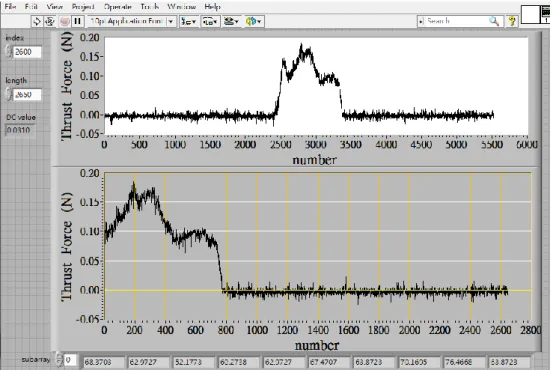Open the Align Objects tool
The image size is (553, 370).
189,22
